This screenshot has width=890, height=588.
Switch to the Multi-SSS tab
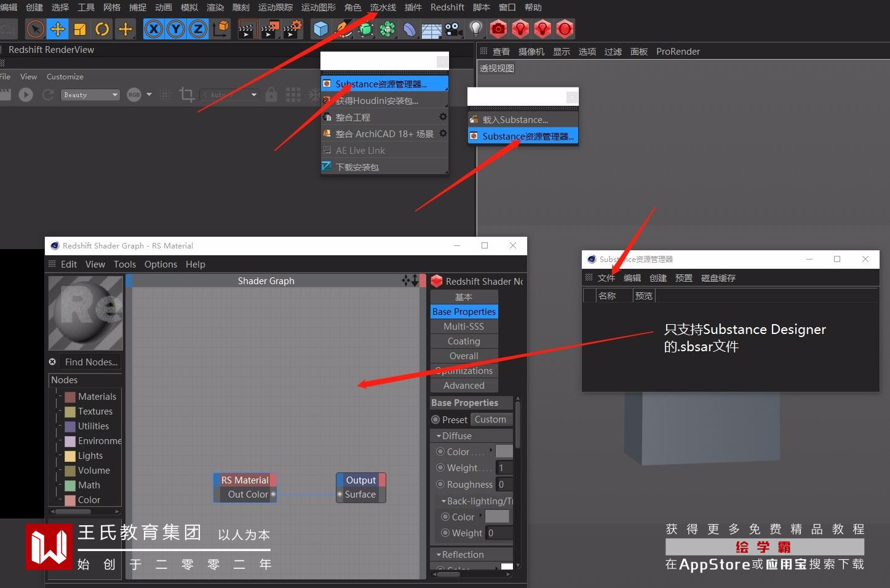pos(464,327)
